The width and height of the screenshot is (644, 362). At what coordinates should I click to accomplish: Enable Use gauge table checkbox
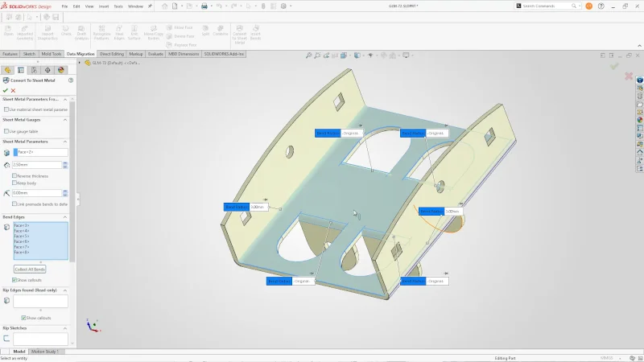coord(6,130)
